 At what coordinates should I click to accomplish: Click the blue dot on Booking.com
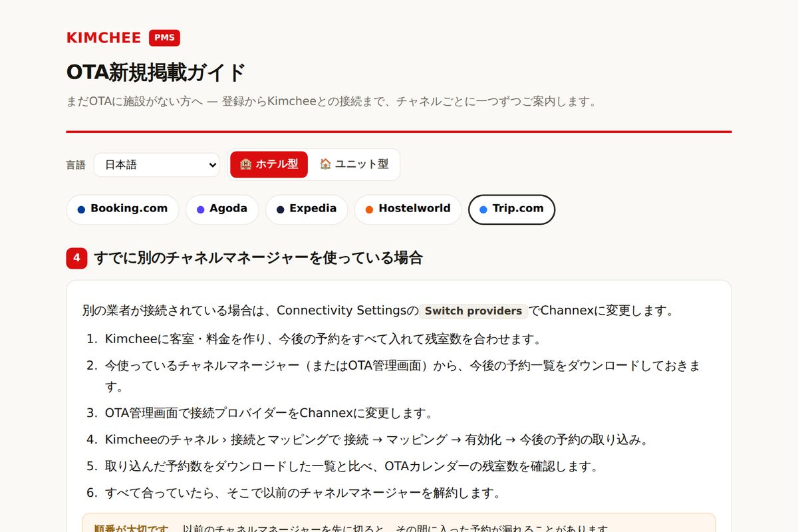pyautogui.click(x=81, y=209)
